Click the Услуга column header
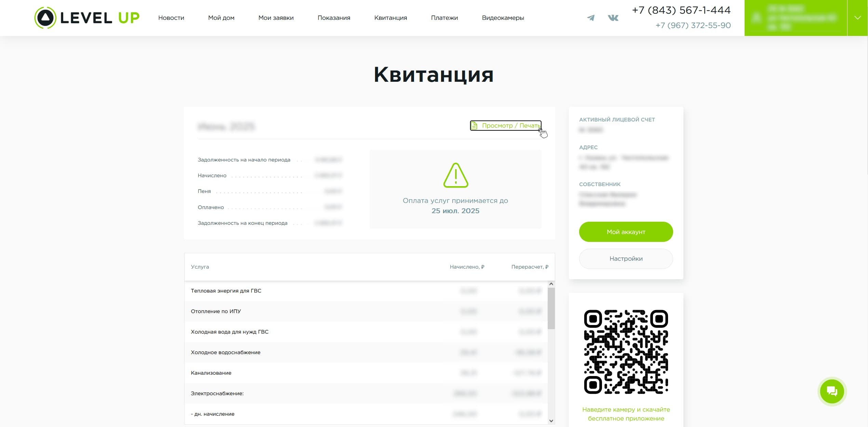The height and width of the screenshot is (427, 868). (x=200, y=267)
